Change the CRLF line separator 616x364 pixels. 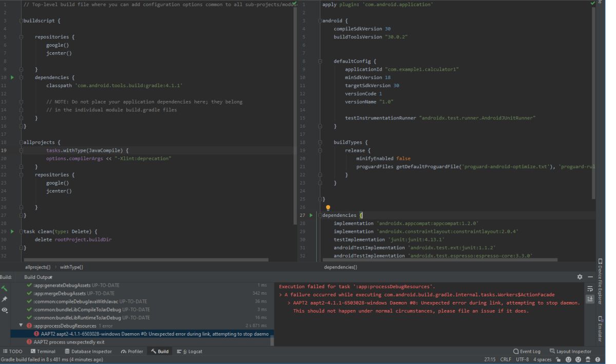(506, 359)
